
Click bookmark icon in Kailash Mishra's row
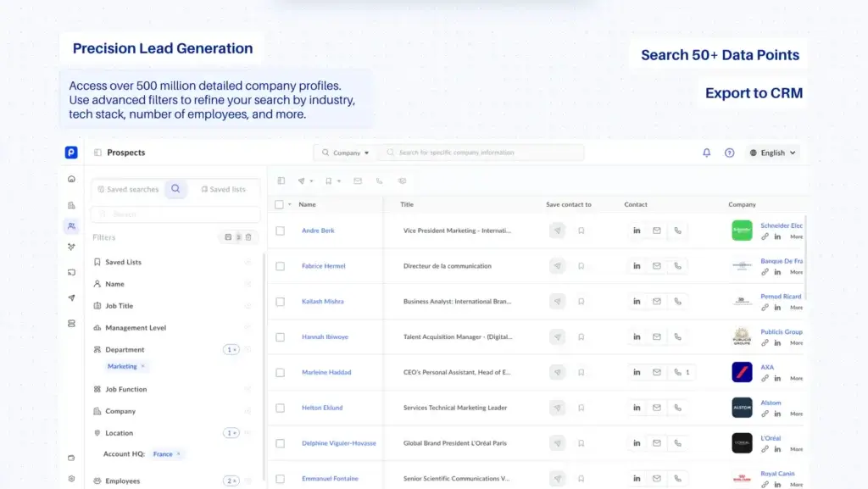(x=581, y=302)
